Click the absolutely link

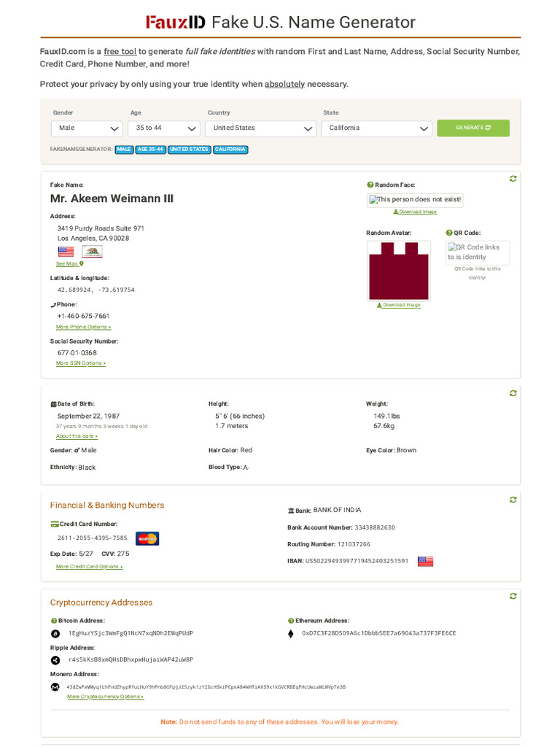click(x=285, y=84)
